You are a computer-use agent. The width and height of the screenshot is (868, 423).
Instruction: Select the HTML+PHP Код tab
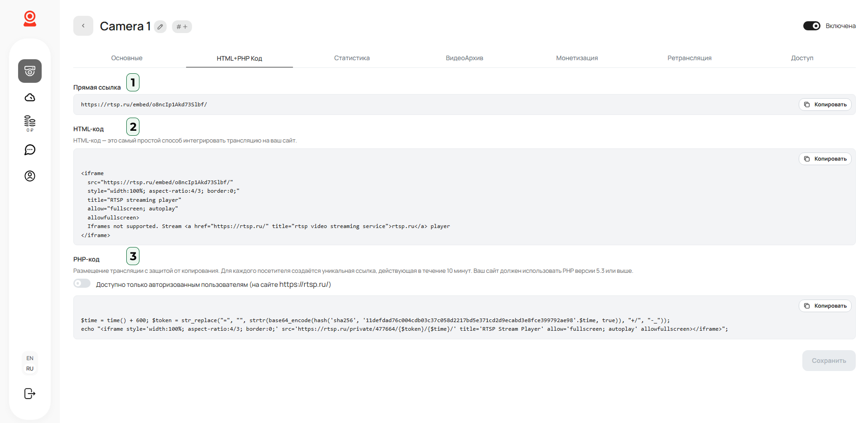(240, 58)
